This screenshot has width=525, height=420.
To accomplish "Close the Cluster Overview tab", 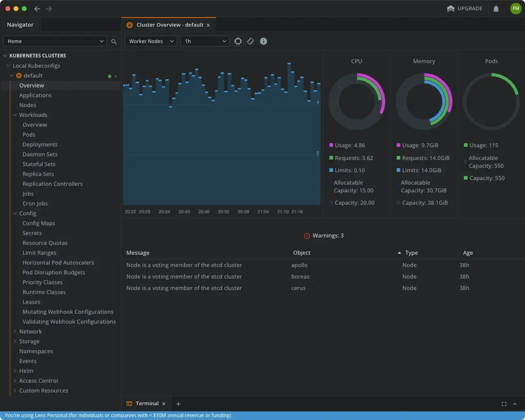I will (x=208, y=25).
